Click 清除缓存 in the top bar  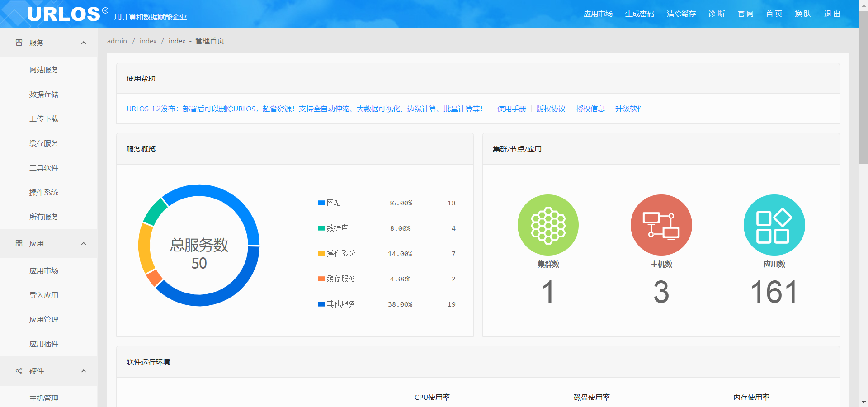click(x=681, y=14)
